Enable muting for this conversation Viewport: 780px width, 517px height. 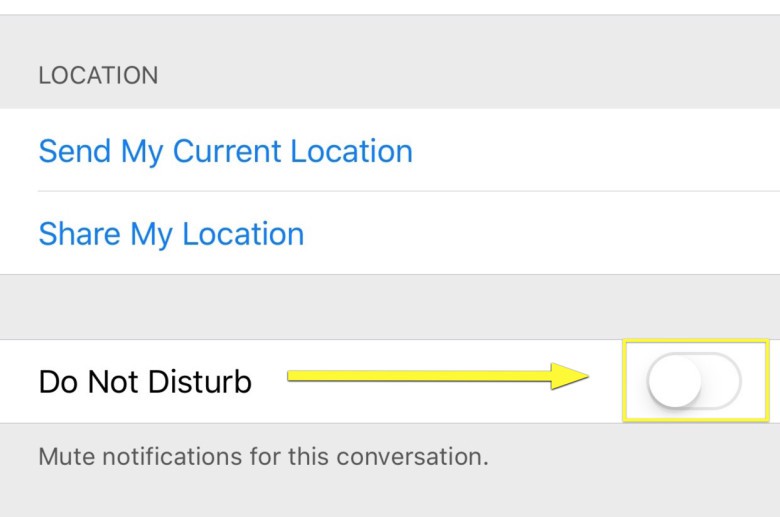pos(694,381)
